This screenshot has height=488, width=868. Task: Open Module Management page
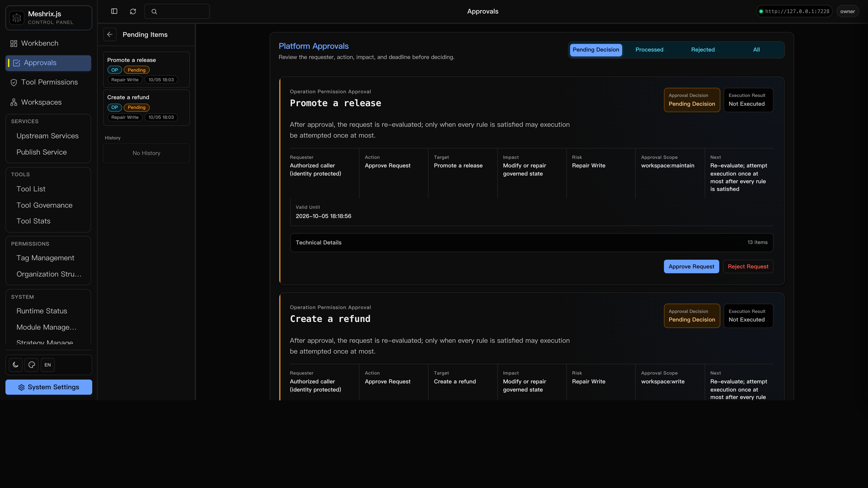click(47, 327)
